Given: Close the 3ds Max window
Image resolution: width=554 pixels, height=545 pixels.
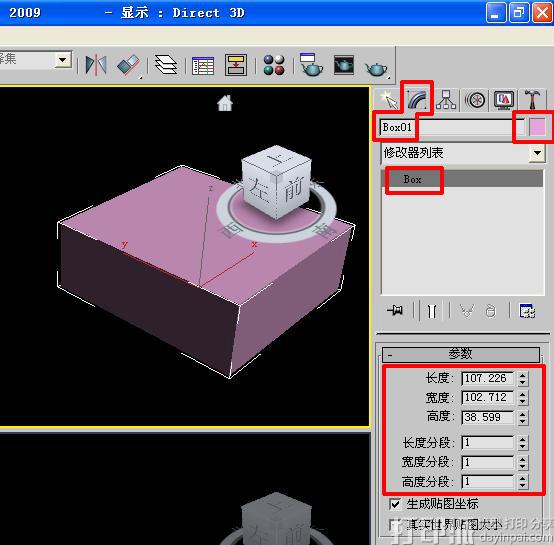Looking at the screenshot, I should [x=542, y=13].
